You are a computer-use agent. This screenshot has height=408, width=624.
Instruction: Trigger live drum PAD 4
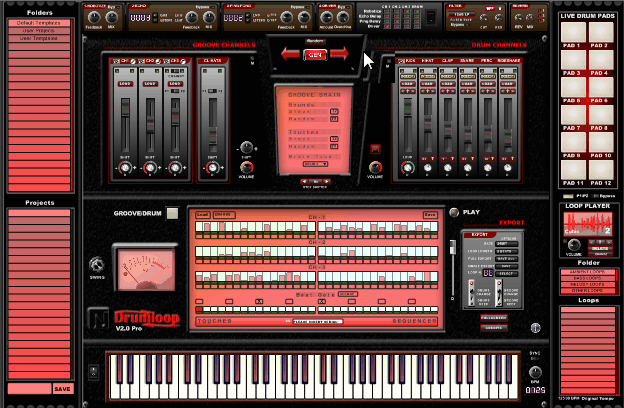click(601, 59)
